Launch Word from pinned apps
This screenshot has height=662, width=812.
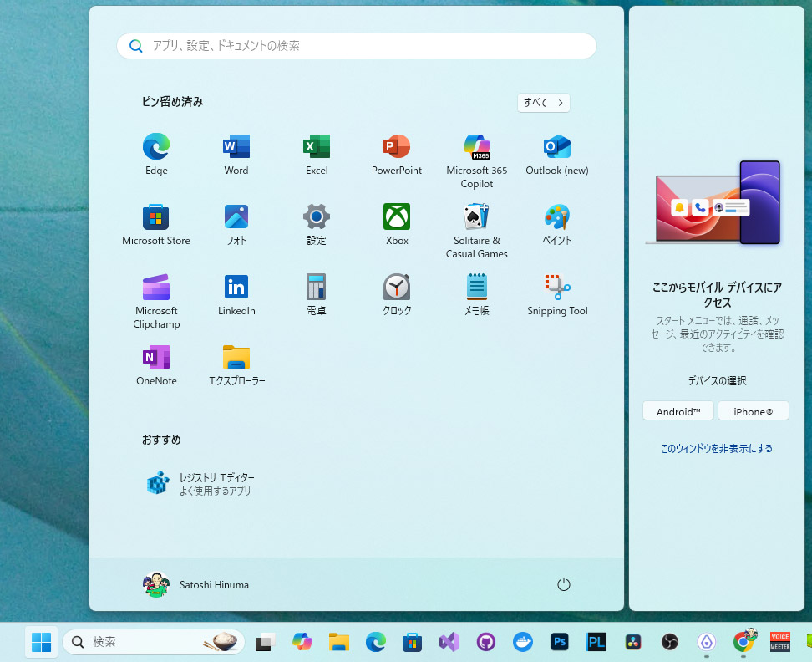point(236,155)
